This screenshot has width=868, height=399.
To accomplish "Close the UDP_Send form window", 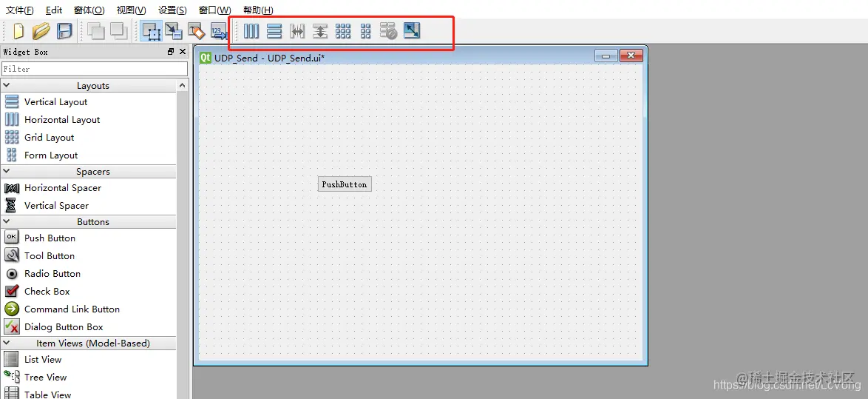I will coord(631,56).
